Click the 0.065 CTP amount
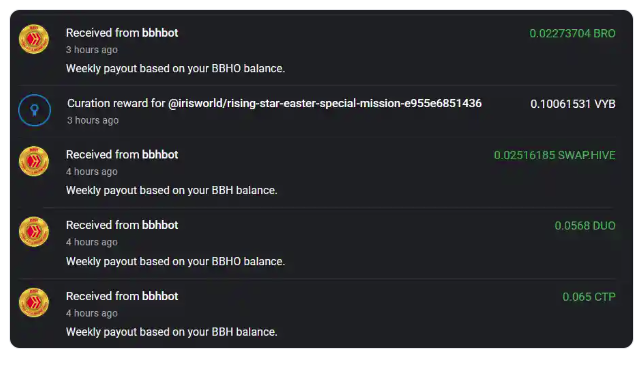 589,297
